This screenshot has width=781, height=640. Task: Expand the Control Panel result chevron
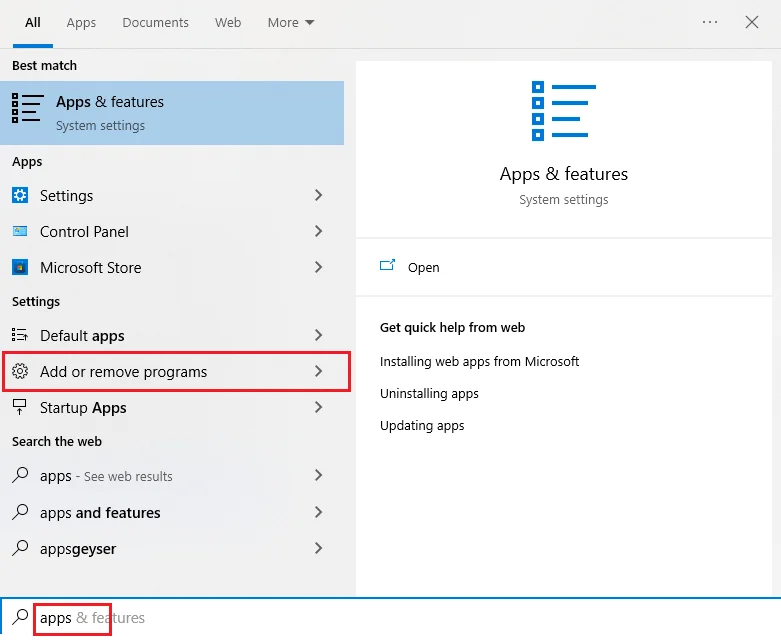point(319,231)
